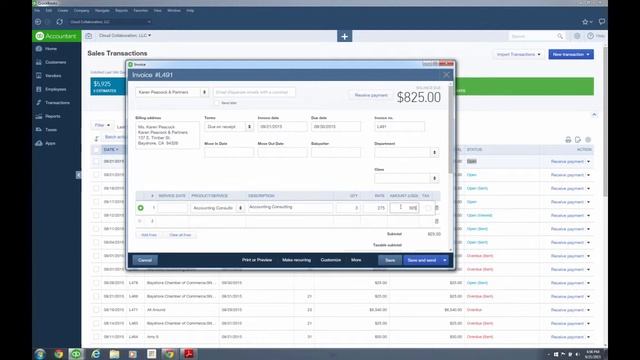This screenshot has height=360, width=640.
Task: Check the transaction row for invoice L478
Action: point(96,282)
